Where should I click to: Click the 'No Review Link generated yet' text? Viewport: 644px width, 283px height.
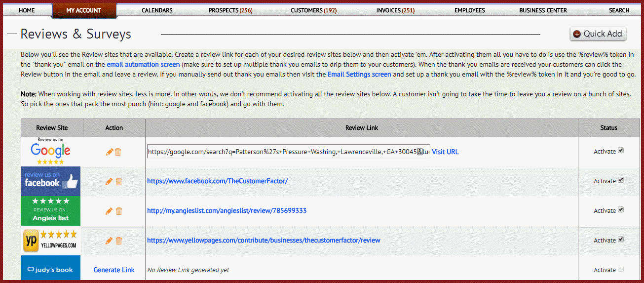tap(188, 270)
